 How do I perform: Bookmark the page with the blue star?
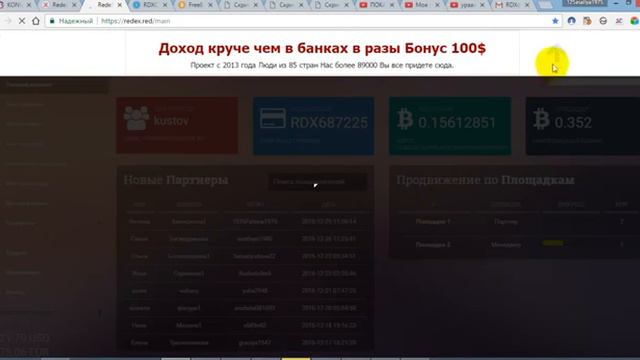[555, 21]
